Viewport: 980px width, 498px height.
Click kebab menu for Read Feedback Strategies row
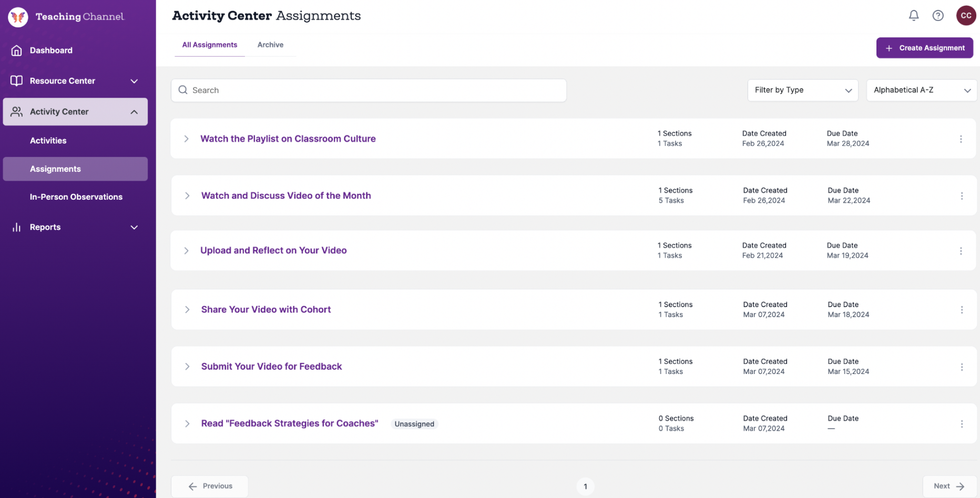(x=962, y=424)
